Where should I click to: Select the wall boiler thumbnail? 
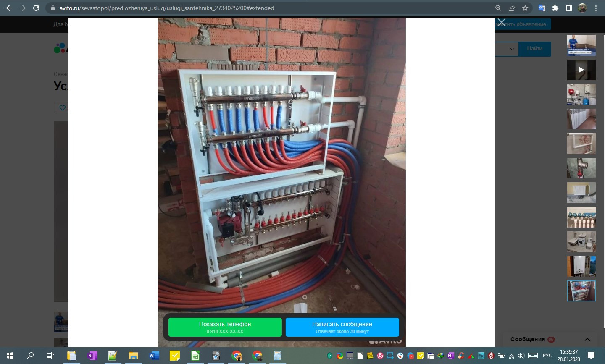[x=581, y=267]
